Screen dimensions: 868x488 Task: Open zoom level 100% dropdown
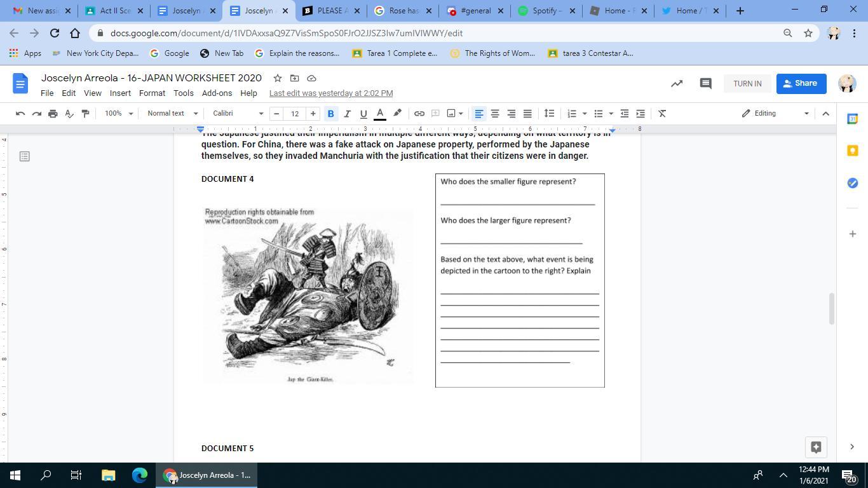119,113
